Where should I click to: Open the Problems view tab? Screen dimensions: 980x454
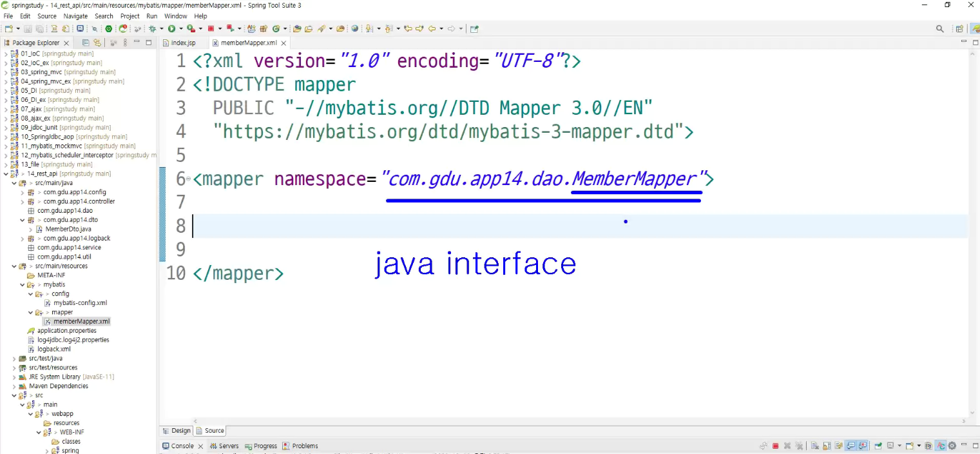(x=301, y=446)
